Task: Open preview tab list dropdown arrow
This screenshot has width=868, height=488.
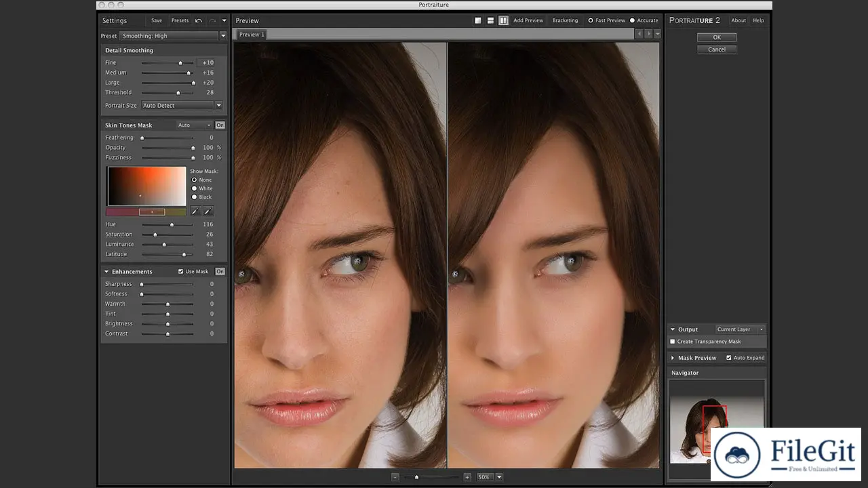Action: (x=657, y=34)
